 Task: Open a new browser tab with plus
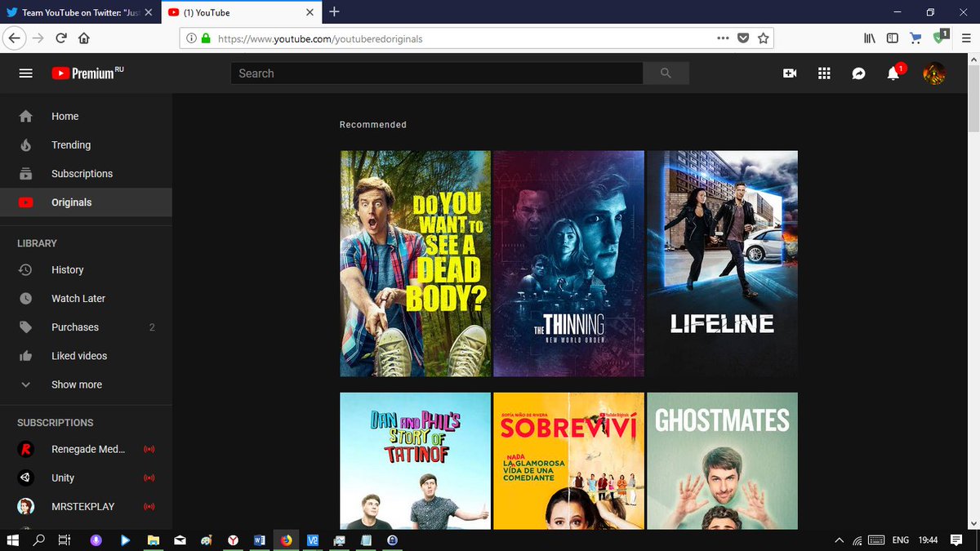[x=334, y=11]
